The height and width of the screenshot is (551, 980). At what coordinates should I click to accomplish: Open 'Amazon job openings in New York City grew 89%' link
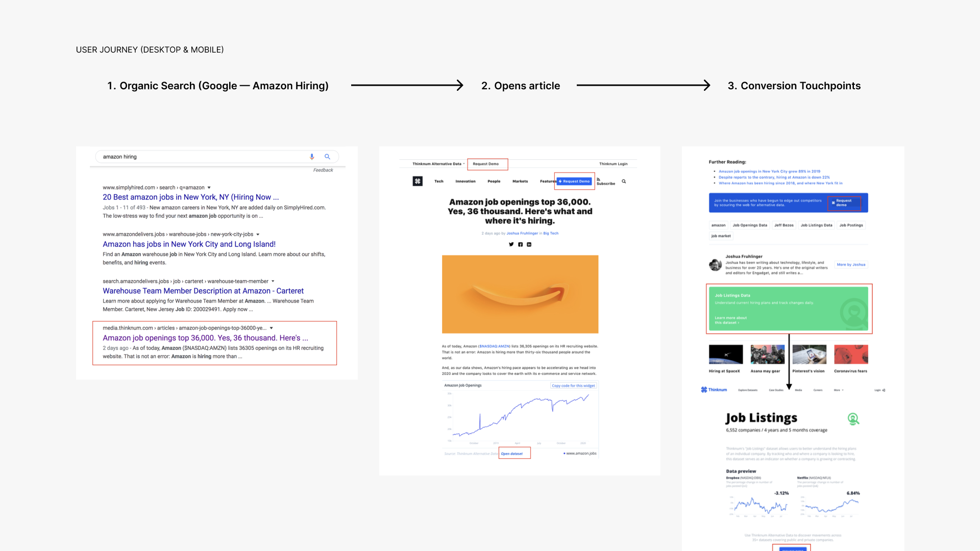point(769,171)
